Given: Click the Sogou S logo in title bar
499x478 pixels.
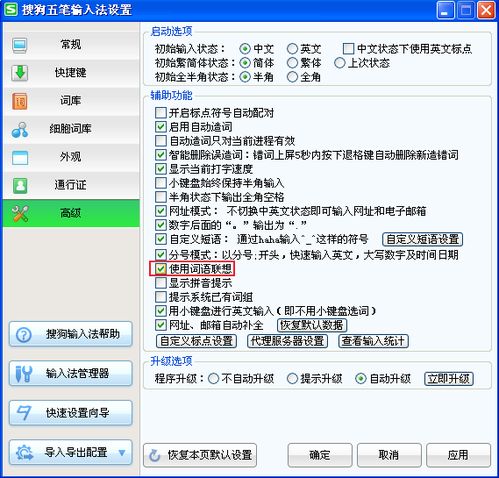Looking at the screenshot, I should [11, 10].
